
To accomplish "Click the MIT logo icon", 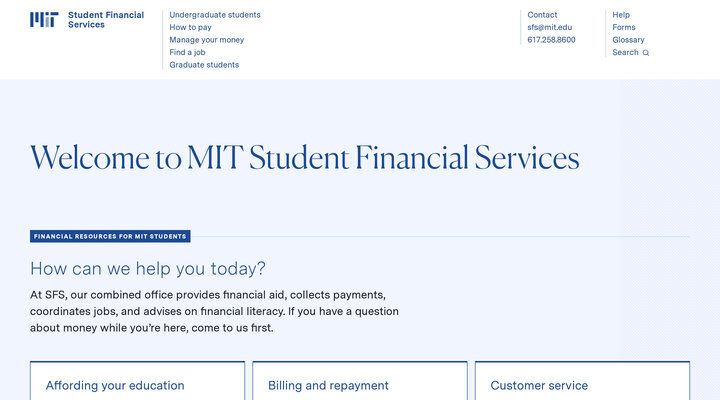I will 44,19.
